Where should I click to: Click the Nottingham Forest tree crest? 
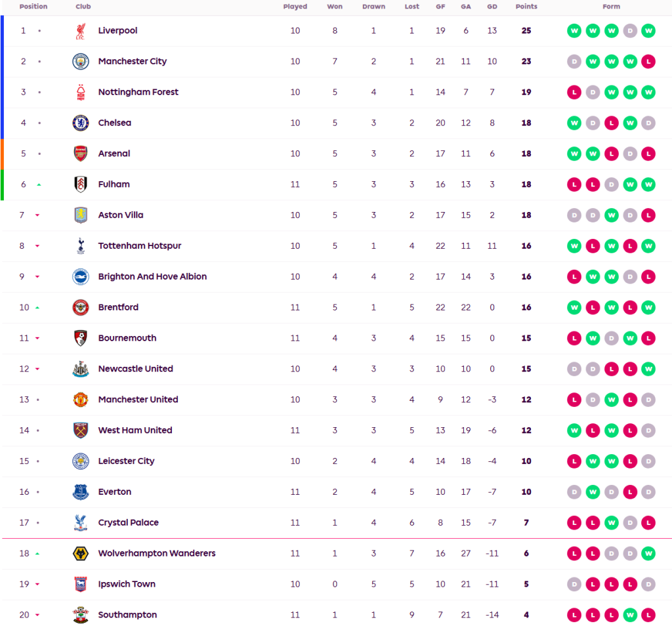point(80,93)
